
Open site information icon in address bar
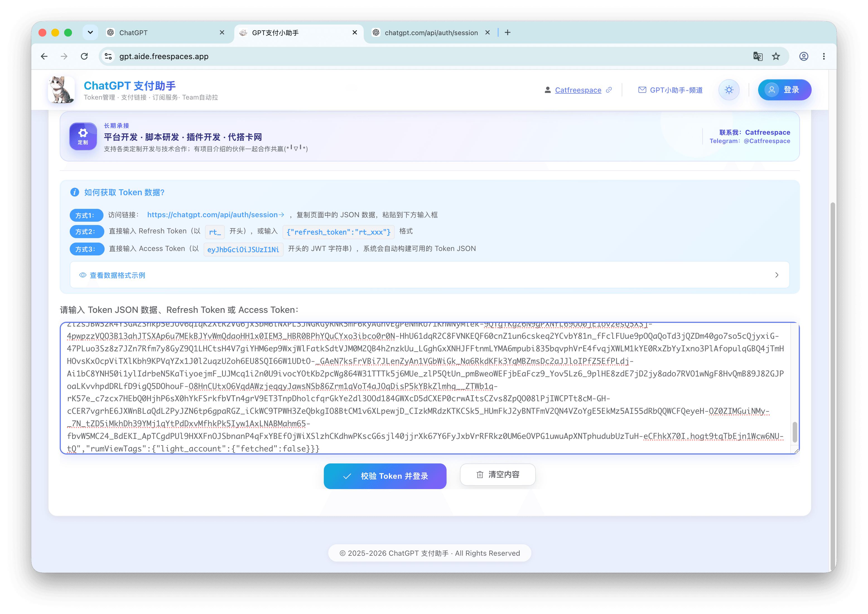(108, 56)
